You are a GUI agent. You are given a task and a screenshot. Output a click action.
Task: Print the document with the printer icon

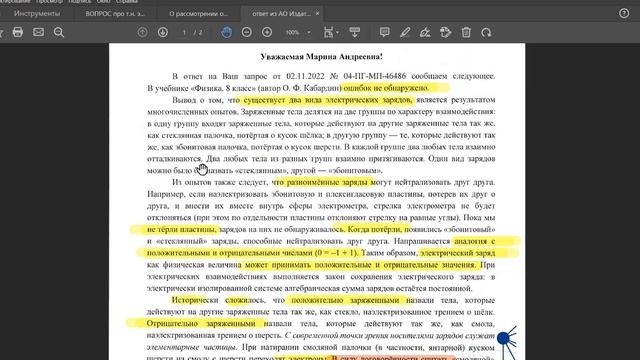(18, 32)
